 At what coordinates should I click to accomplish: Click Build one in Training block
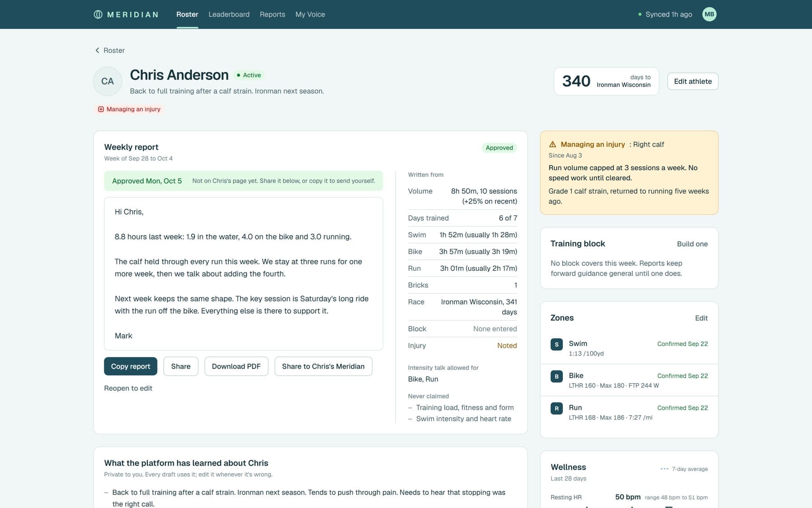click(x=692, y=244)
